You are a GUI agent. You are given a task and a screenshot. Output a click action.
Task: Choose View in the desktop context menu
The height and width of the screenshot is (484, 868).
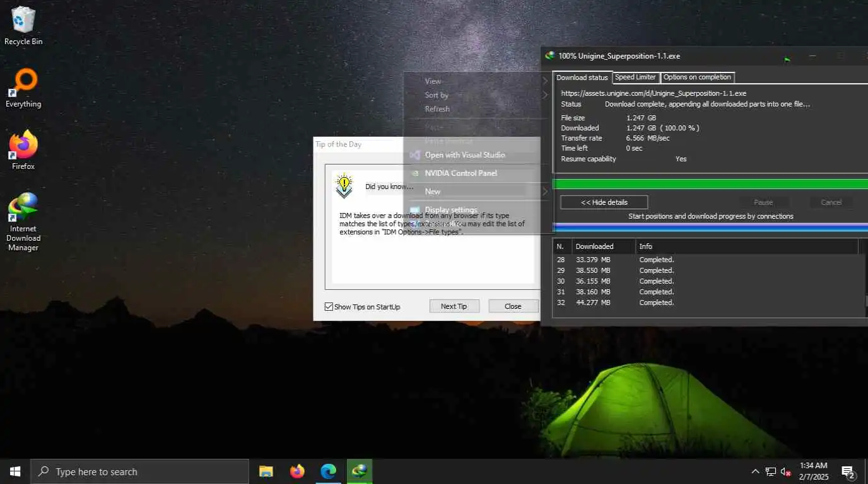click(476, 81)
